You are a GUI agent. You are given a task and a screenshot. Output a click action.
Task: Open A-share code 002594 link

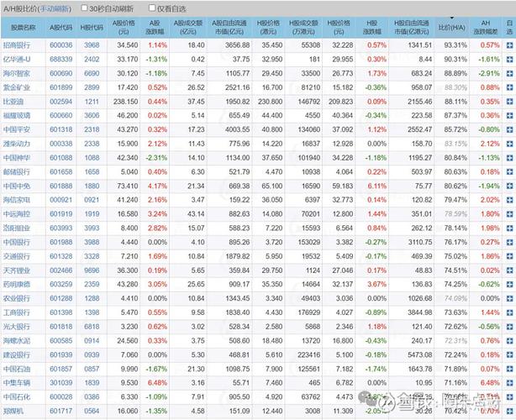tap(61, 102)
